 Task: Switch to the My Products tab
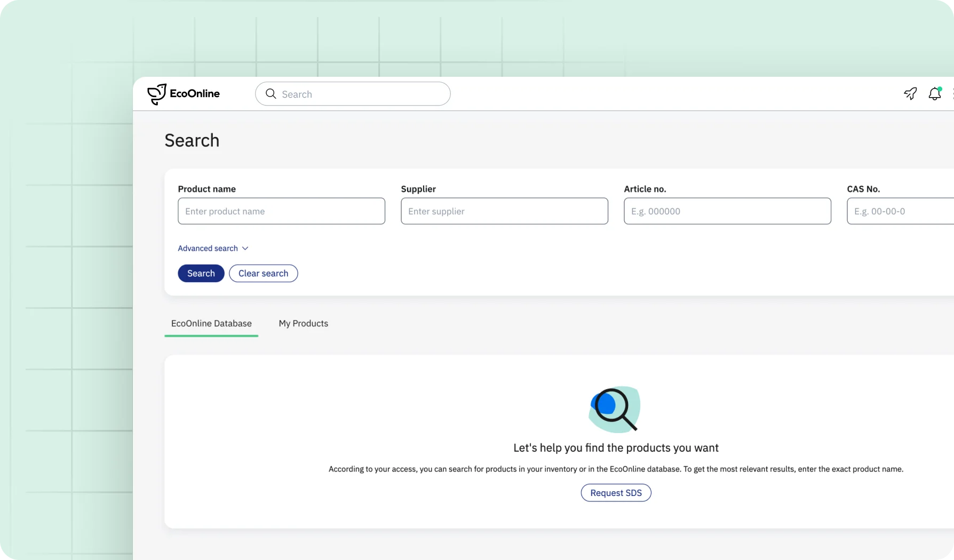(x=303, y=323)
